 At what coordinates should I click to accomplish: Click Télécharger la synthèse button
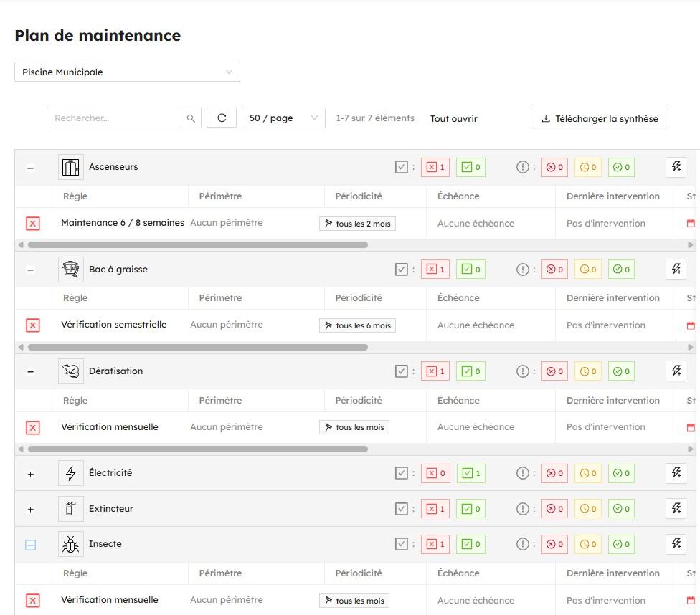pos(599,118)
